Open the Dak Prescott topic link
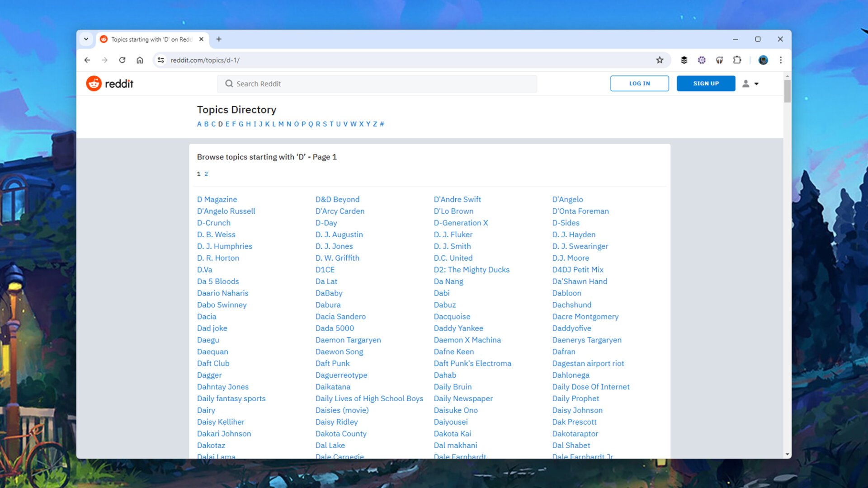The height and width of the screenshot is (488, 868). click(x=574, y=422)
